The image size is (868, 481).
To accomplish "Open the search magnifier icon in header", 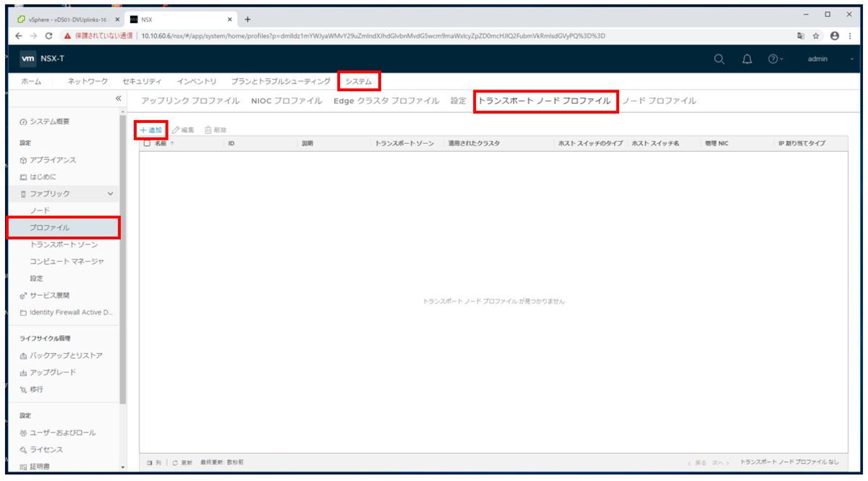I will [719, 59].
